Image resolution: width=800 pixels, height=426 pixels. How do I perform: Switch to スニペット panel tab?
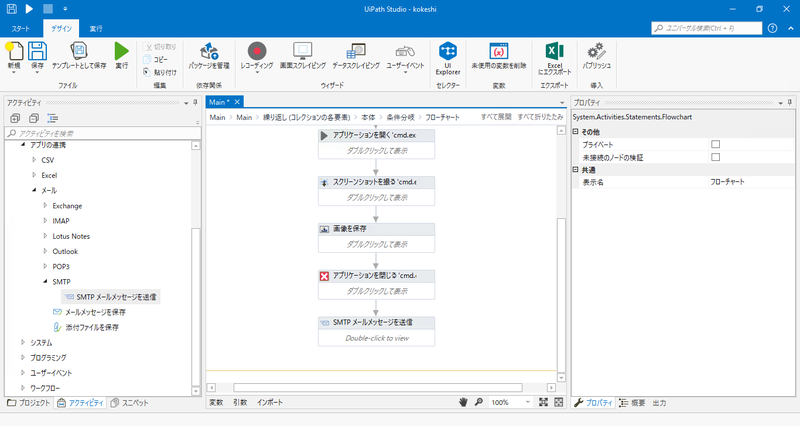pos(130,403)
